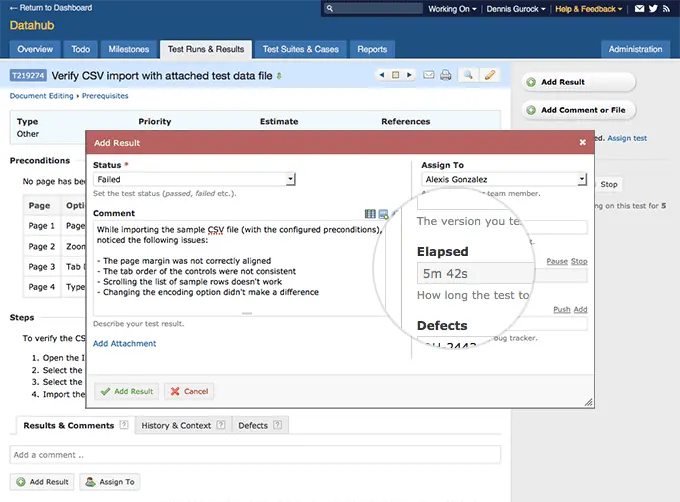
Task: Go to previous test with left arrow
Action: tap(382, 75)
